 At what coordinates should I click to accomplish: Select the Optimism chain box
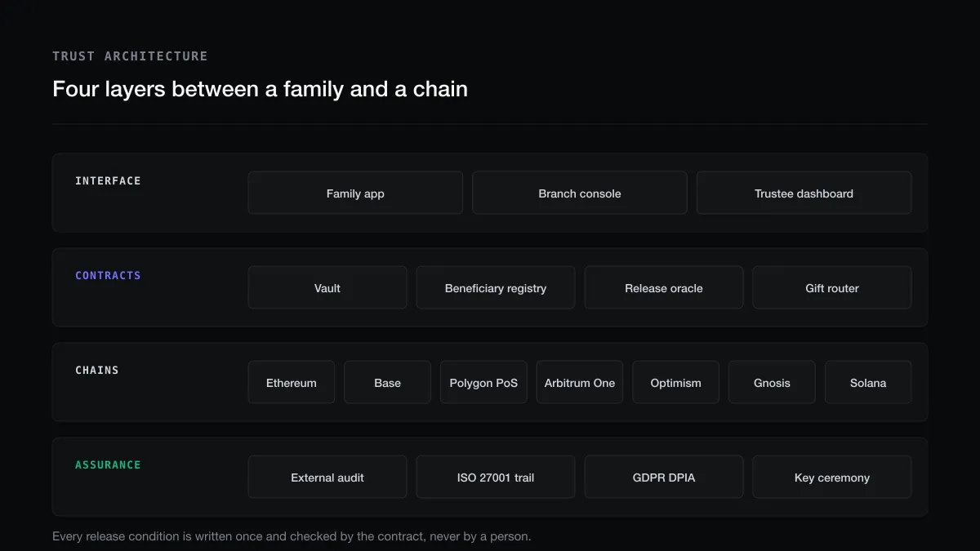coord(676,383)
